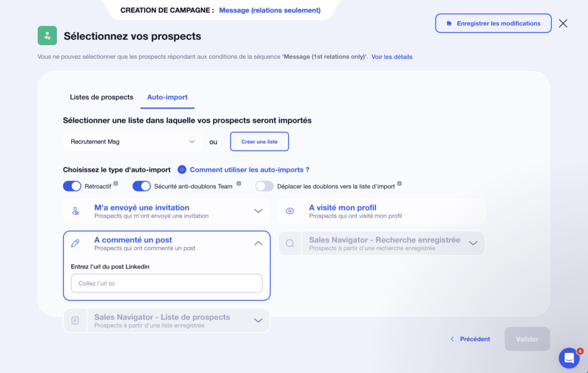
Task: Click the Créer une liste button
Action: (x=259, y=141)
